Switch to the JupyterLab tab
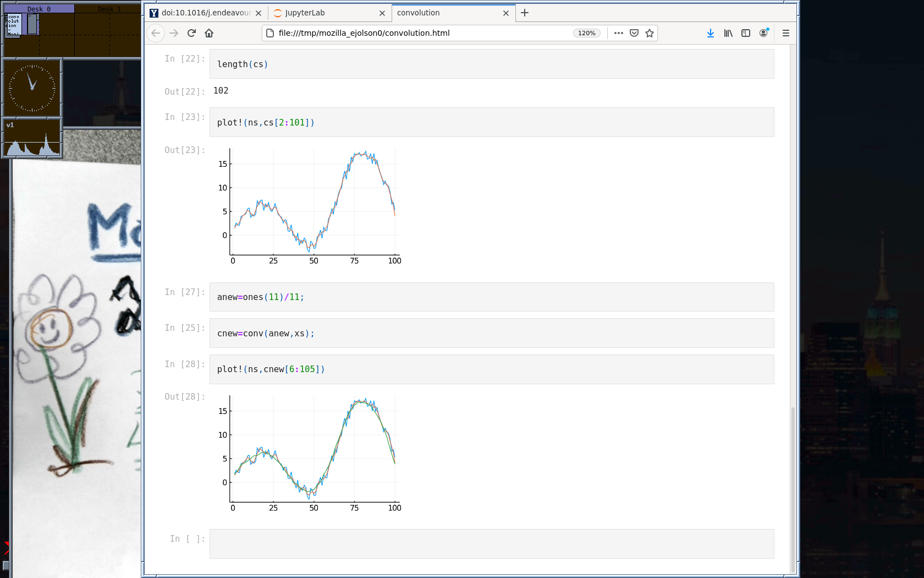Viewport: 924px width, 578px height. 324,13
